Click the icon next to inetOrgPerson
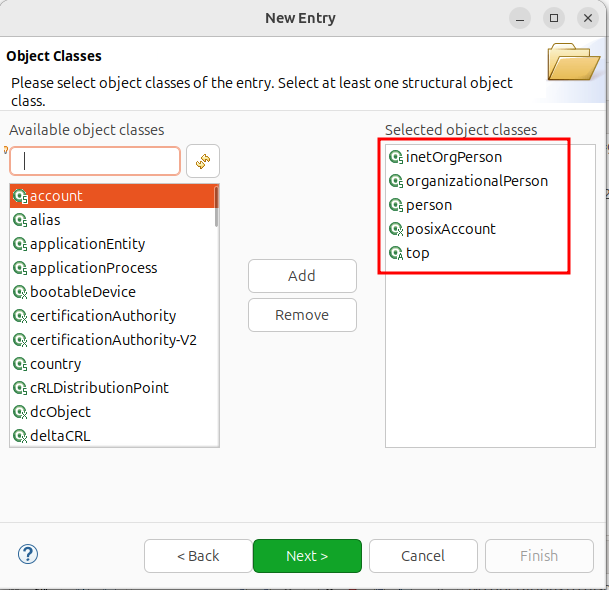The image size is (609, 590). 395,157
